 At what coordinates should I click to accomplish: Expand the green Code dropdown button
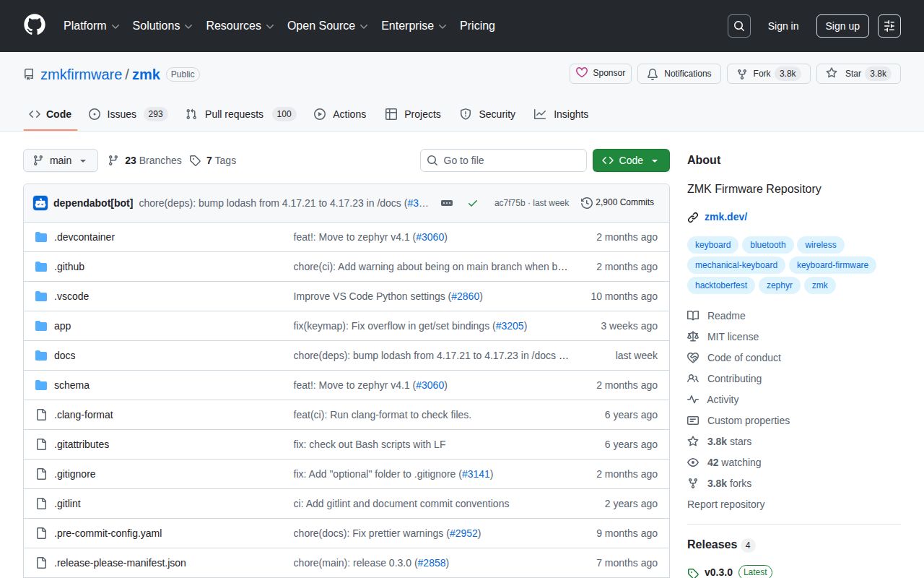pos(630,160)
